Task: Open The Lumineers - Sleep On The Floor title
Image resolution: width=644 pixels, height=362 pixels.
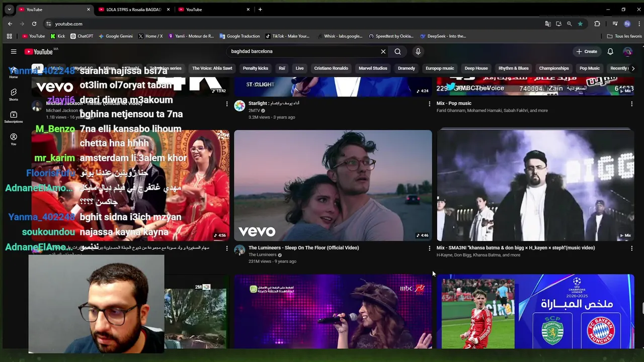Action: pyautogui.click(x=303, y=248)
